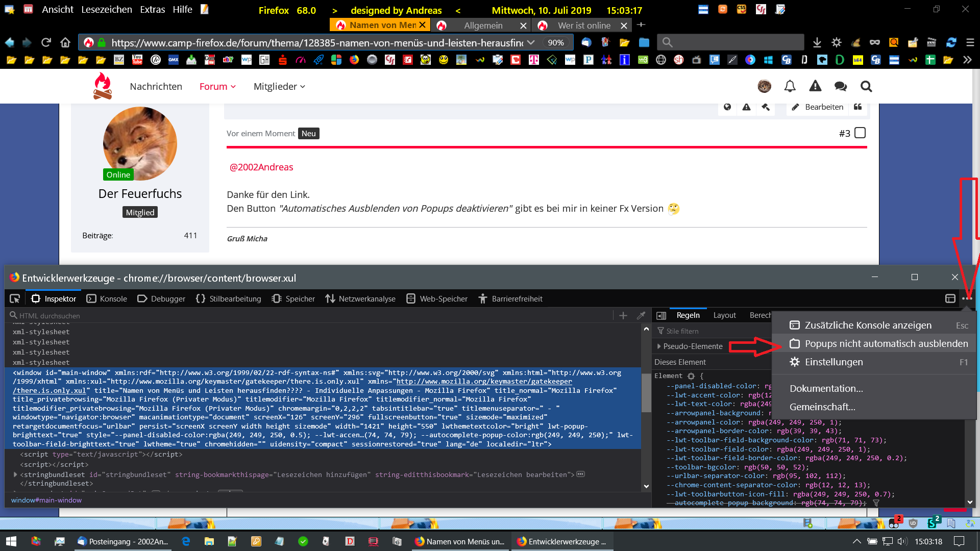Open the Forum dropdown menu
This screenshot has width=980, height=551.
click(217, 86)
